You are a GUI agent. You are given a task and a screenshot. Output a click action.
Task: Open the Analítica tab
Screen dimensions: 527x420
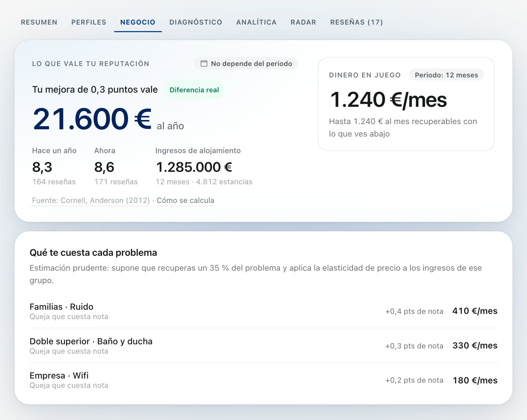point(257,22)
